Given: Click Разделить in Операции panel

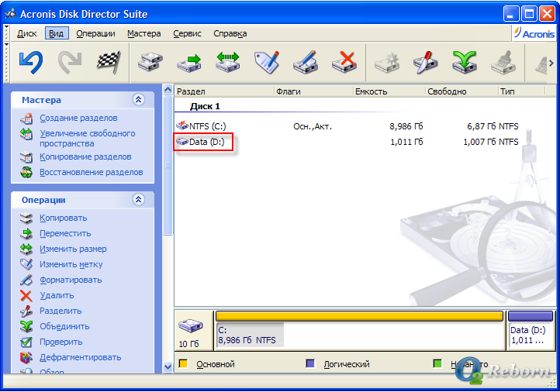Looking at the screenshot, I should pos(60,311).
